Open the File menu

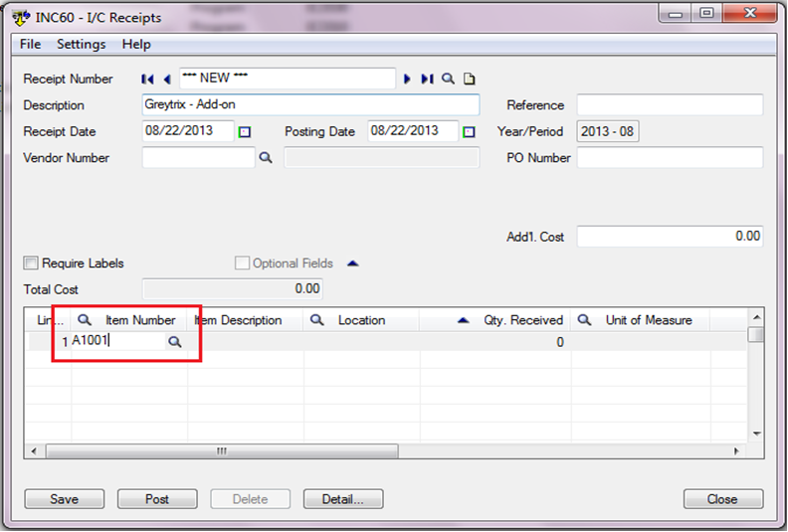click(x=30, y=44)
